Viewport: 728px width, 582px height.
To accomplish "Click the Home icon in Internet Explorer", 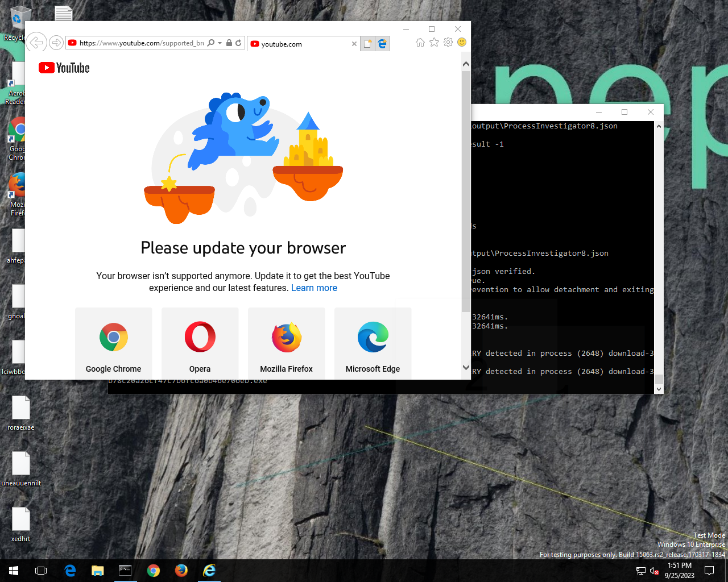I will pyautogui.click(x=420, y=43).
